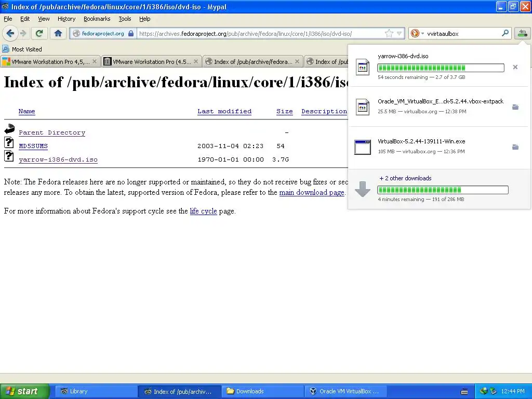This screenshot has height=399, width=532.
Task: Click the Most Visited bookmarks icon
Action: point(5,49)
